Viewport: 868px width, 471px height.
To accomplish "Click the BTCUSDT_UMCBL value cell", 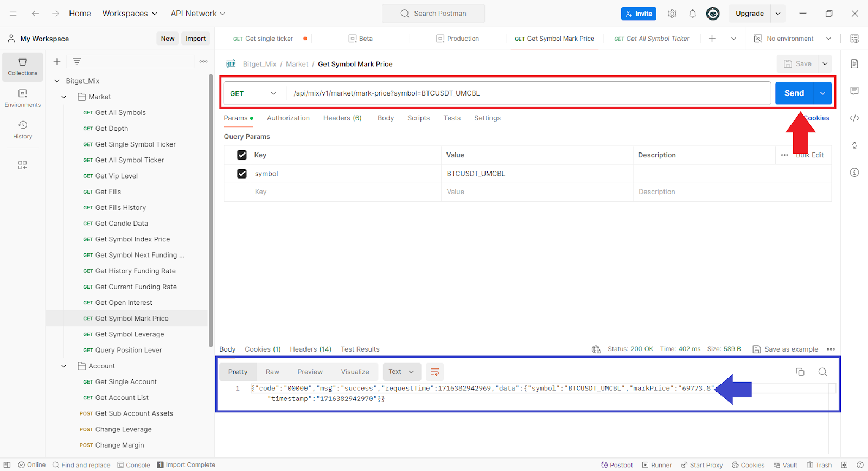I will click(x=537, y=174).
